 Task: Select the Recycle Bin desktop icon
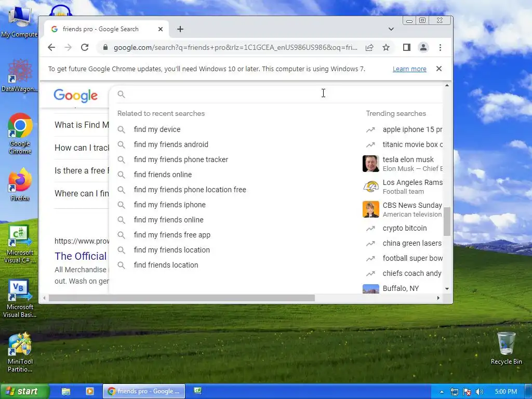506,349
